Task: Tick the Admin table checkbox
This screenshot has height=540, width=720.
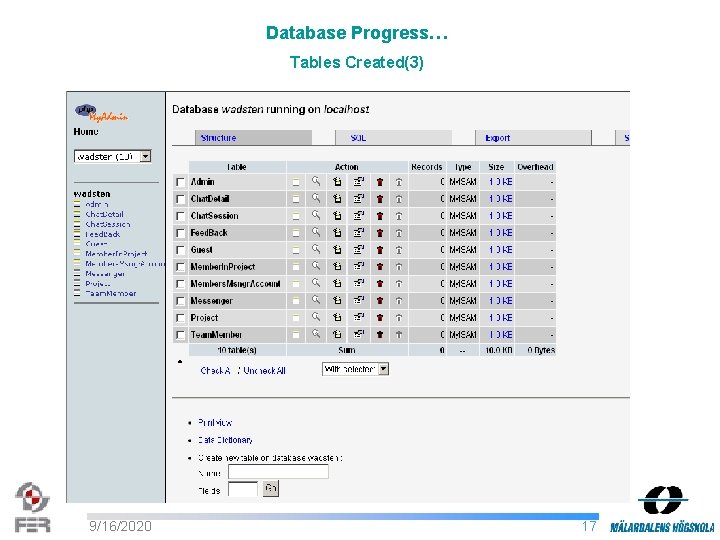Action: tap(180, 182)
